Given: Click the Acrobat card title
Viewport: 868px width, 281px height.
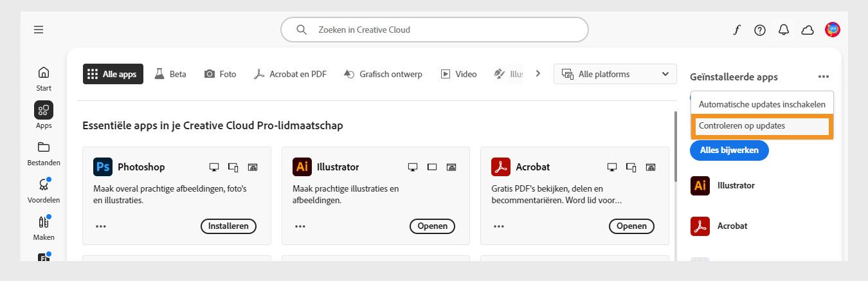Looking at the screenshot, I should tap(533, 167).
